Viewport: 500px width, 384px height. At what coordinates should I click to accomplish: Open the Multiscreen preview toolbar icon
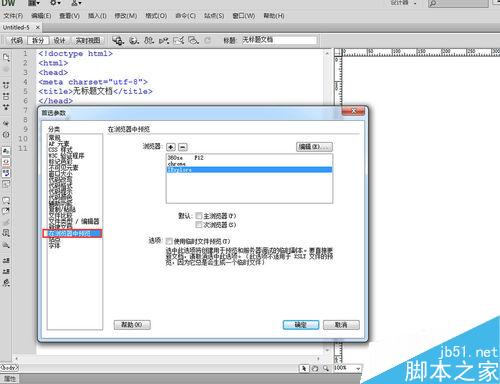[x=118, y=41]
